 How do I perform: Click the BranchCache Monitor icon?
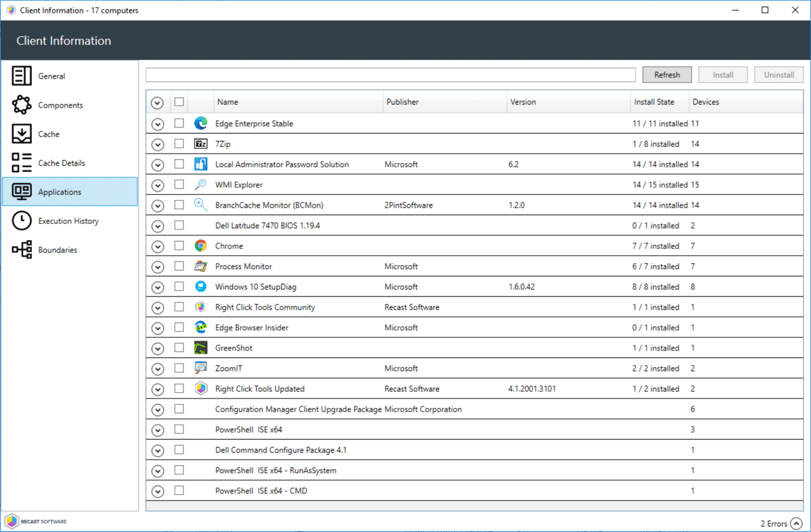pos(201,205)
